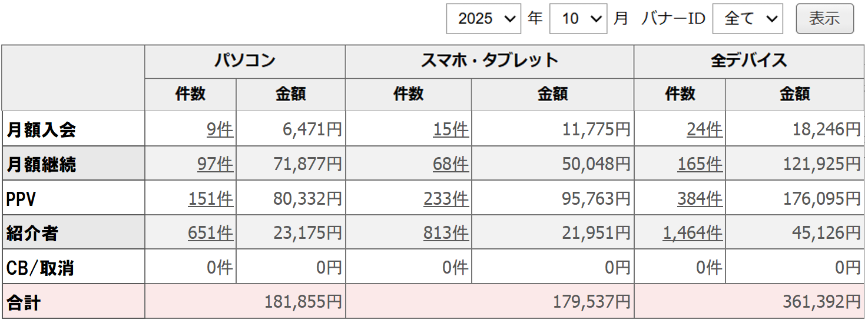Click the 68件 smartphone 月額継続 link
This screenshot has height=323, width=868.
[450, 164]
